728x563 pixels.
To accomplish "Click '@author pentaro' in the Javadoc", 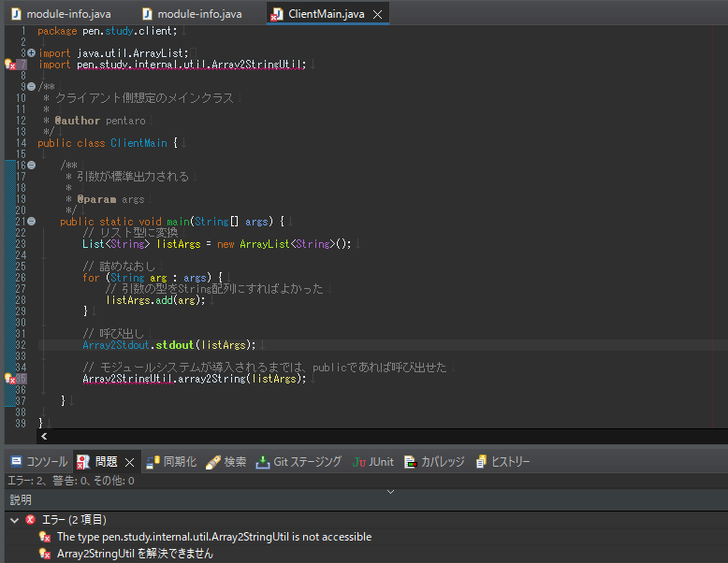I will (x=100, y=121).
